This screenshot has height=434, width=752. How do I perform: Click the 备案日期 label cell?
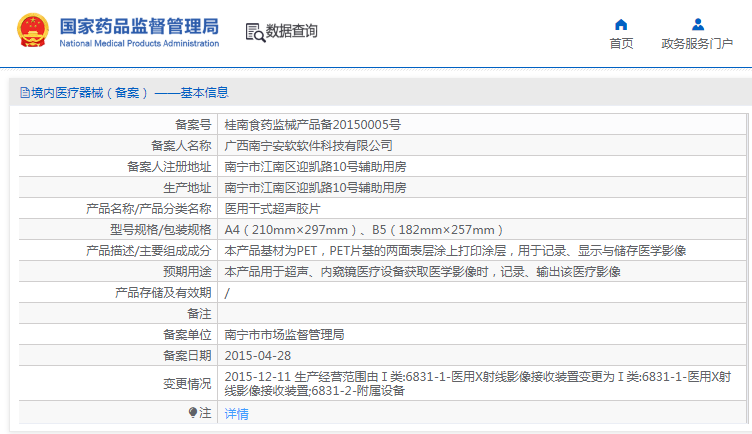(118, 356)
